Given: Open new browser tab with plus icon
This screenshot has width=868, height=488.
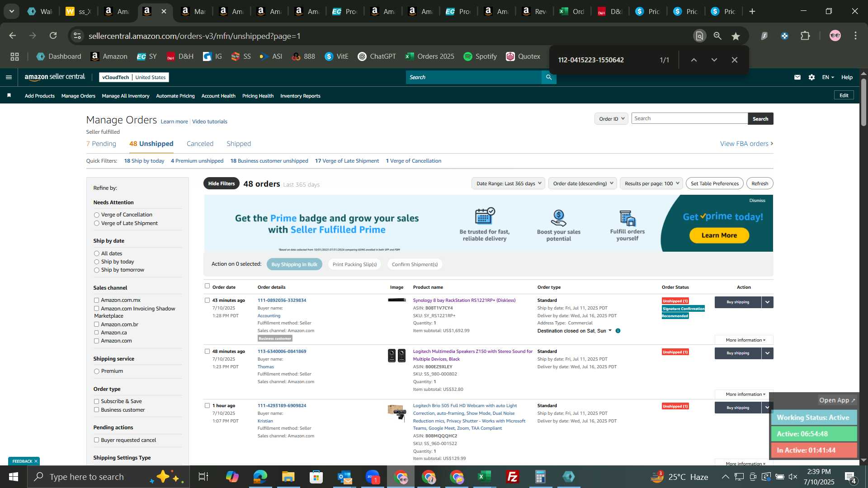Looking at the screenshot, I should click(x=752, y=11).
